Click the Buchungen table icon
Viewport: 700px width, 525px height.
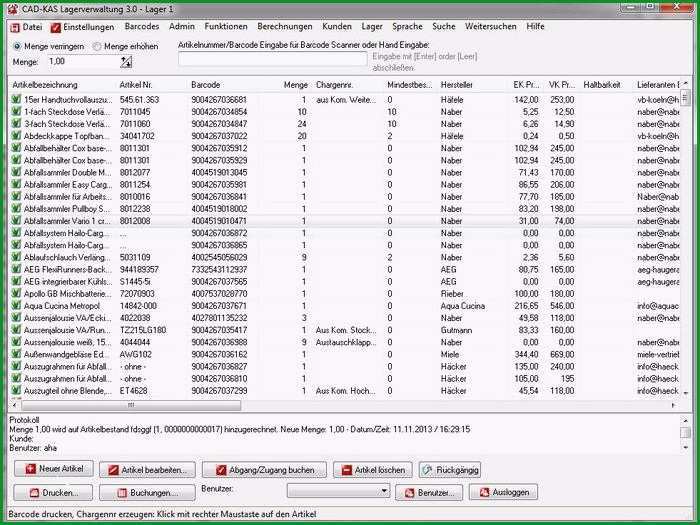click(122, 493)
